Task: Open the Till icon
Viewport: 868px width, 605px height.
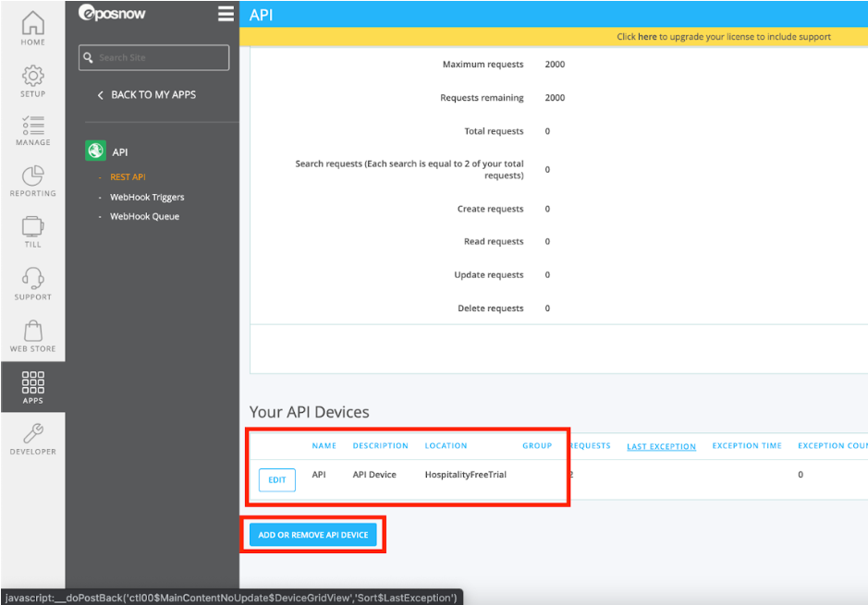Action: click(x=32, y=228)
